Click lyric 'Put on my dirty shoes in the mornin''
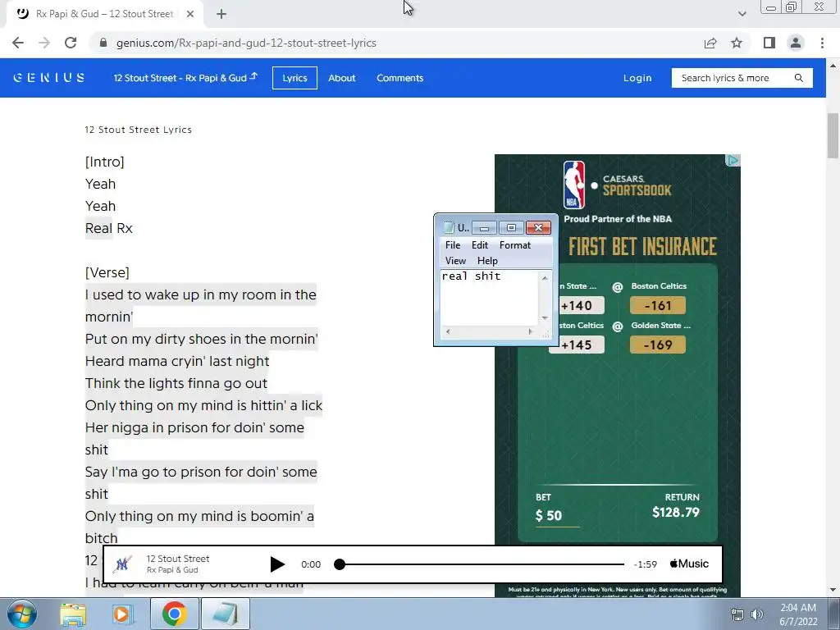The height and width of the screenshot is (630, 840). pyautogui.click(x=202, y=339)
